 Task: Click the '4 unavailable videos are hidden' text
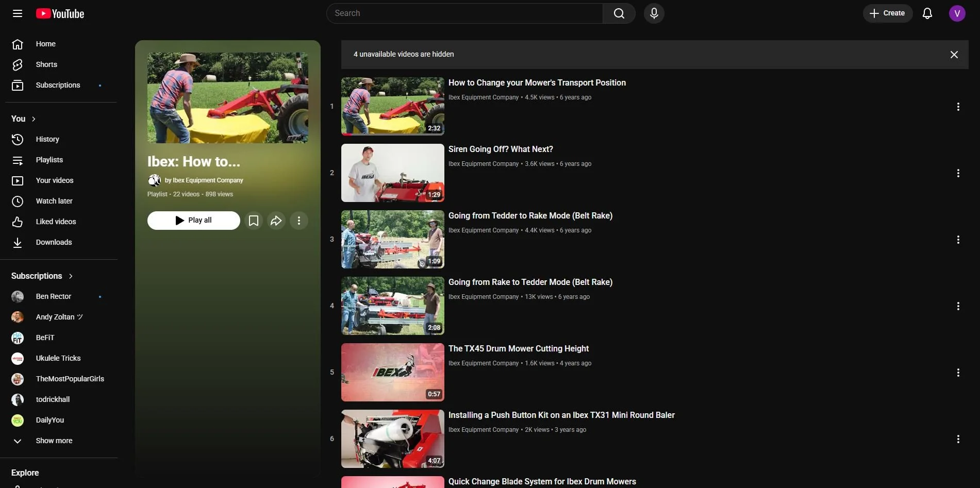(404, 54)
